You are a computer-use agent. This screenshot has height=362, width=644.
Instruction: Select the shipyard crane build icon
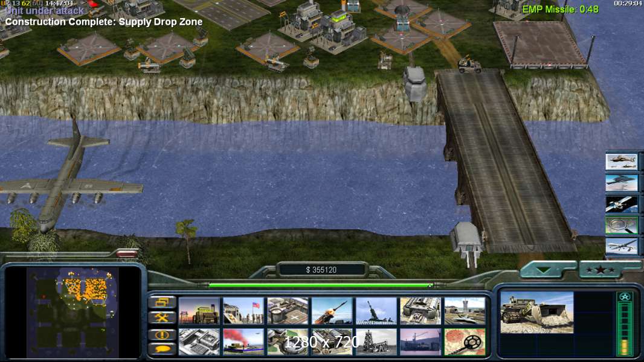(x=420, y=341)
